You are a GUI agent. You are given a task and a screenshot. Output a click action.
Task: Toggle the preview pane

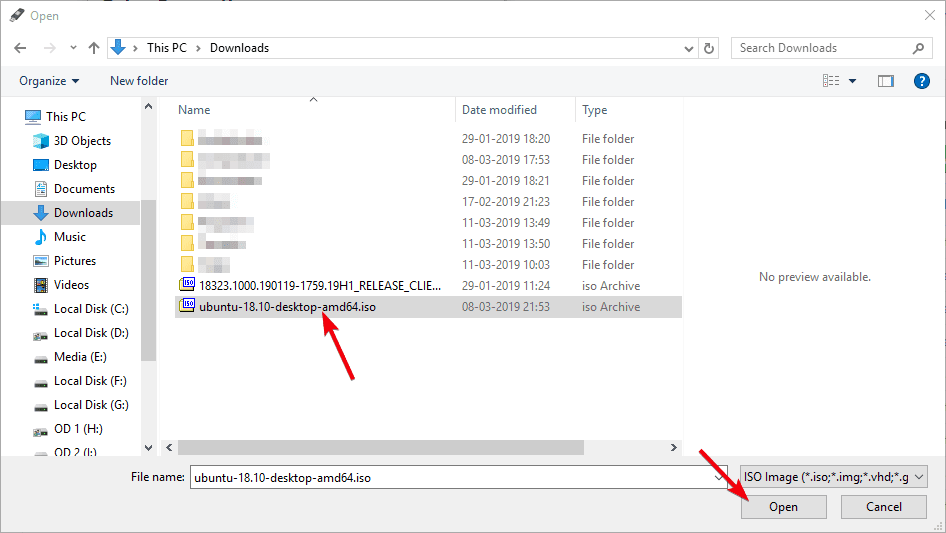coord(885,81)
